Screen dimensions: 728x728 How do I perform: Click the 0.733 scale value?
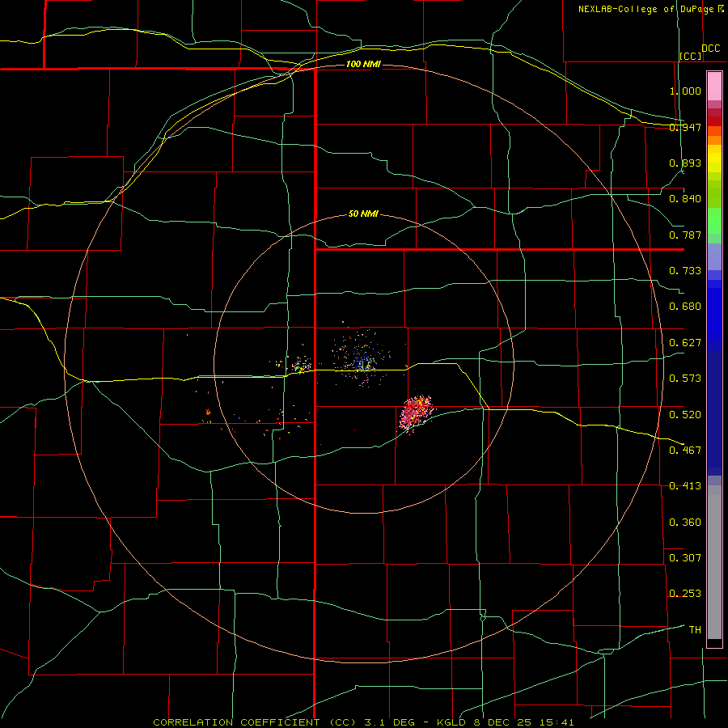point(685,271)
